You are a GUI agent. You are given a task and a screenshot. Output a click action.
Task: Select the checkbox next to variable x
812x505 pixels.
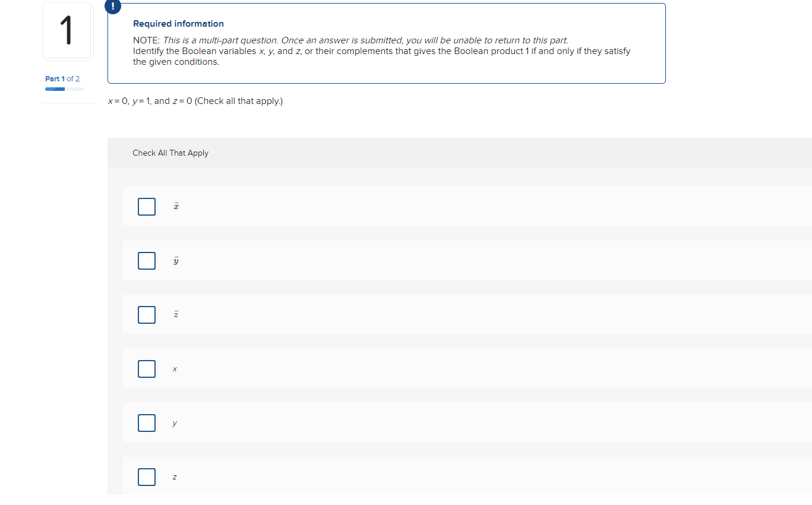click(x=146, y=368)
